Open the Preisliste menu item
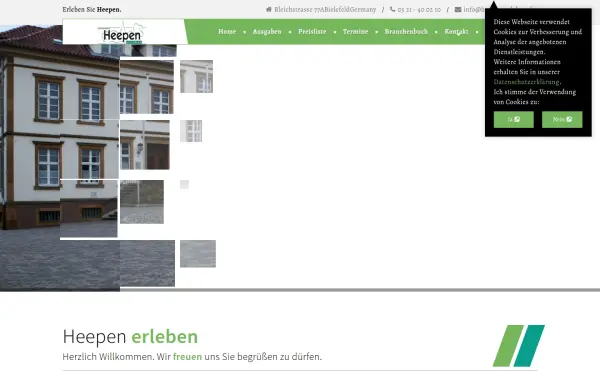Viewport: 600px width, 375px height. (x=312, y=32)
